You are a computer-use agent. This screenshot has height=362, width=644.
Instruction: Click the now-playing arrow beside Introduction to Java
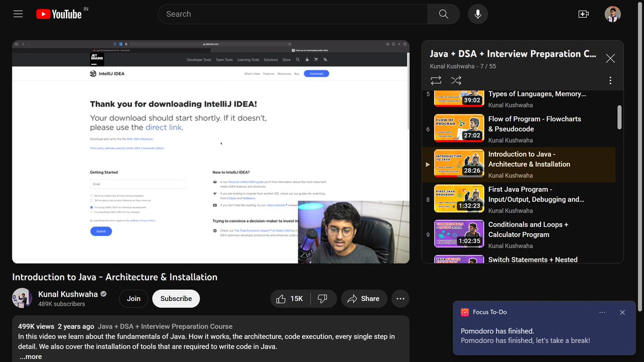pyautogui.click(x=428, y=164)
